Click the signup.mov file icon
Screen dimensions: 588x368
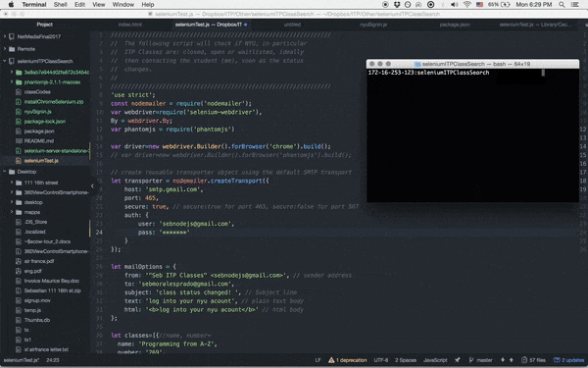point(19,300)
